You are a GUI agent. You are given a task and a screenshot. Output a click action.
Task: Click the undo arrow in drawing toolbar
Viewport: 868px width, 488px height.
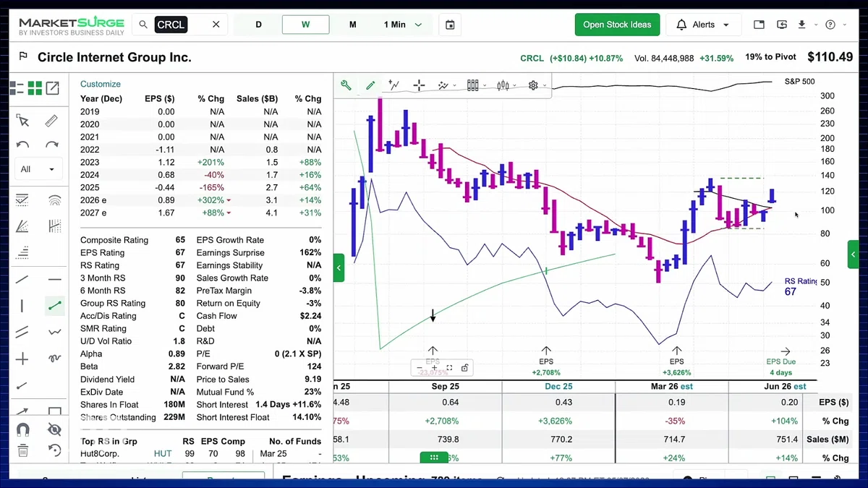point(22,145)
